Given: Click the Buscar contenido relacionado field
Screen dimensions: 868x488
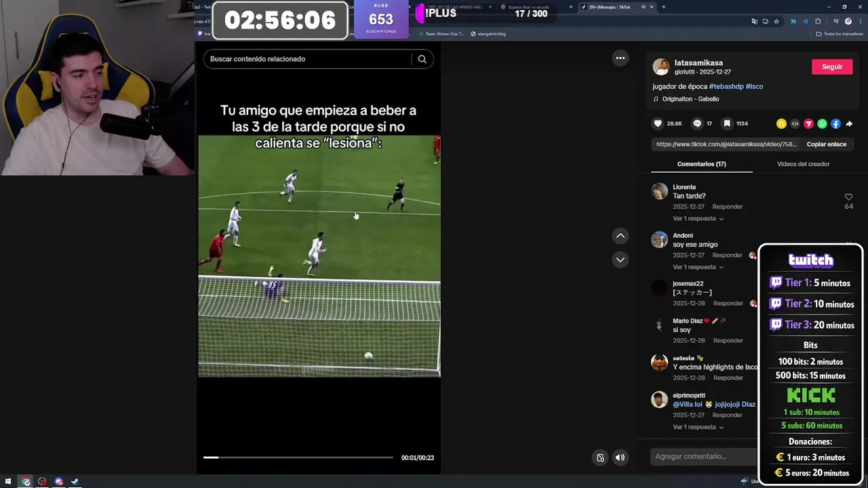Looking at the screenshot, I should tap(309, 59).
